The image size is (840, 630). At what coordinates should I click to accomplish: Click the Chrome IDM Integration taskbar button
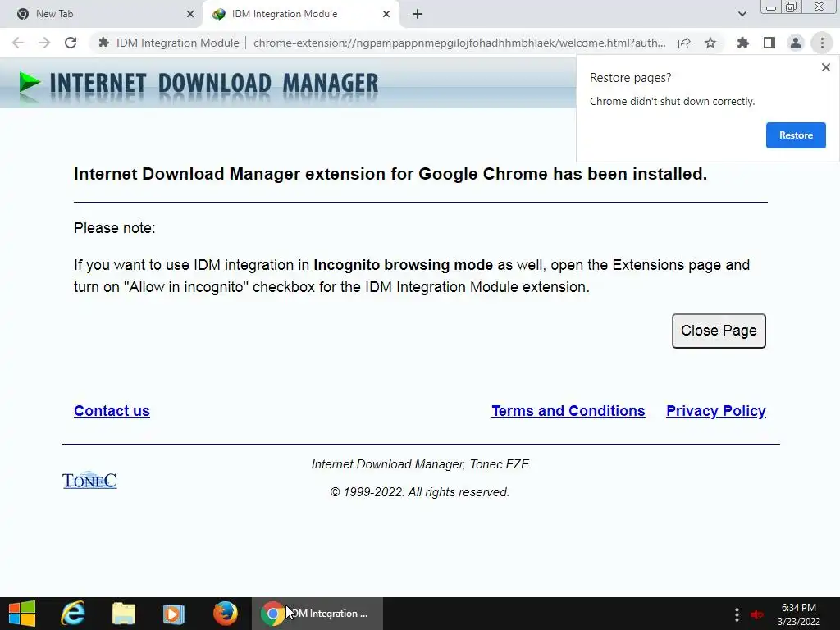pos(317,614)
